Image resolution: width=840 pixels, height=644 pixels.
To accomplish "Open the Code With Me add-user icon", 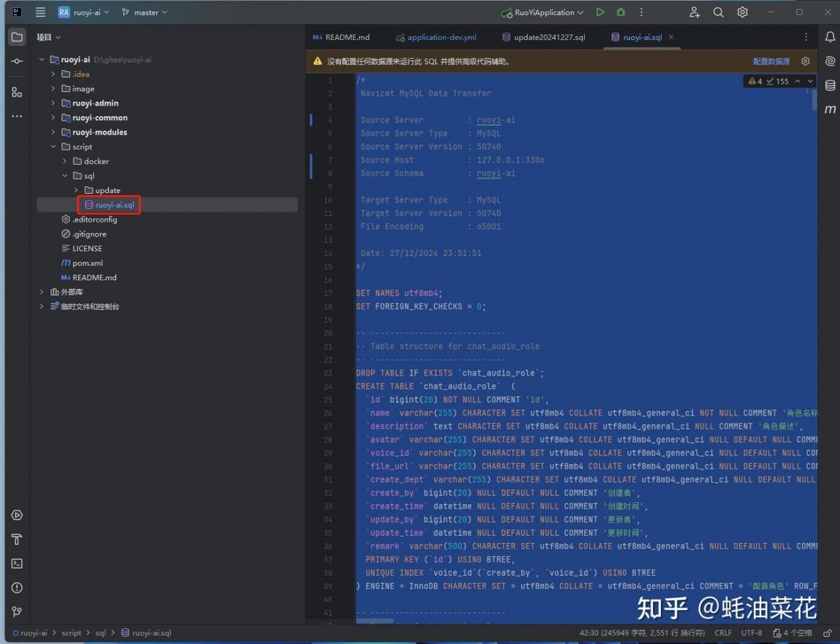I will (x=694, y=12).
